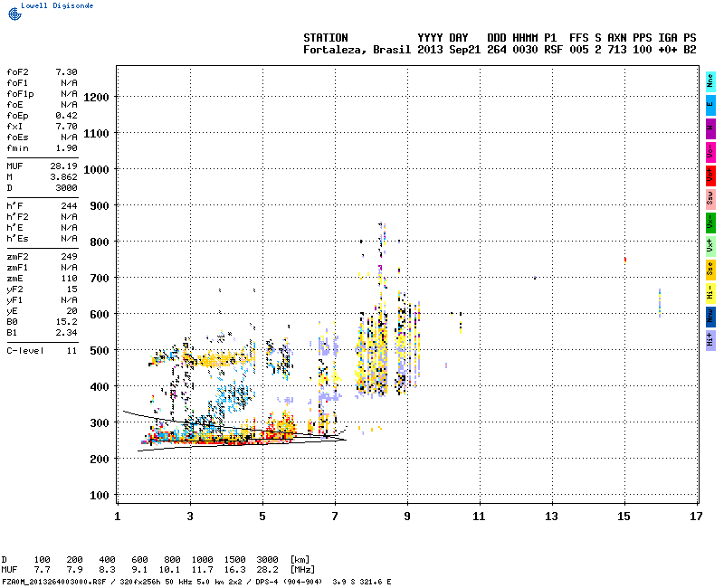Image resolution: width=724 pixels, height=588 pixels.
Task: Click the h'F value 244
Action: 70,206
